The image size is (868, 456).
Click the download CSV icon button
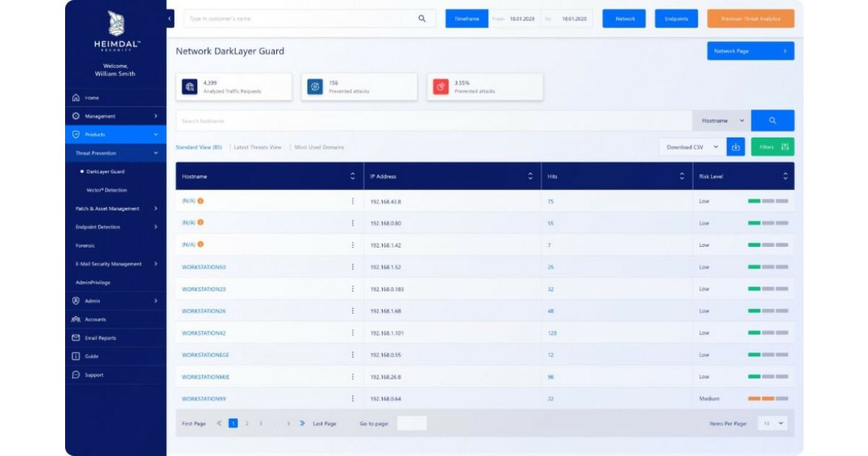[736, 147]
